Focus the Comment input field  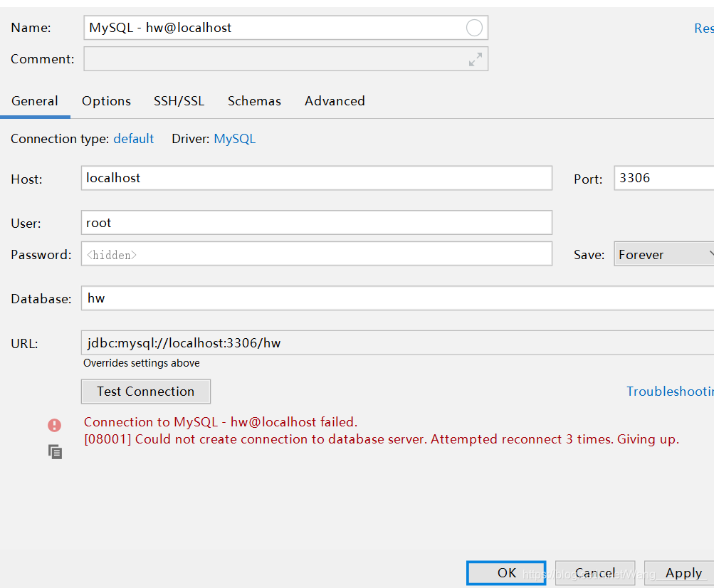tap(285, 59)
